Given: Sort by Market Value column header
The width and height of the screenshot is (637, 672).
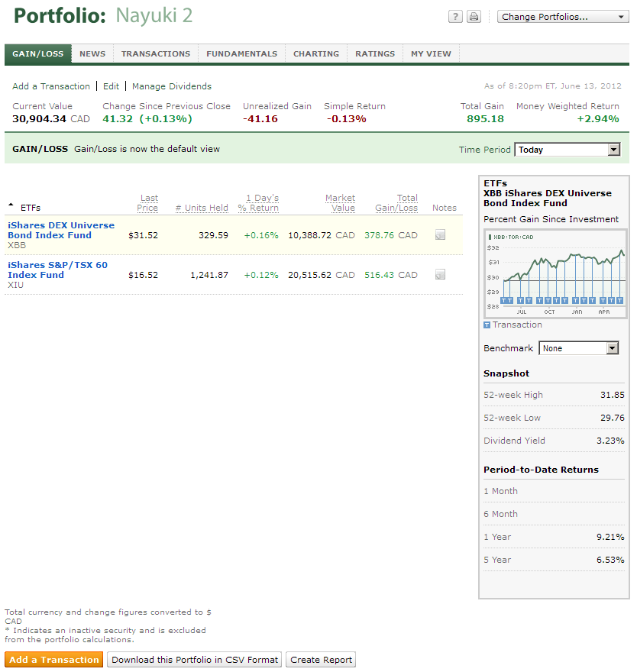Looking at the screenshot, I should (340, 202).
